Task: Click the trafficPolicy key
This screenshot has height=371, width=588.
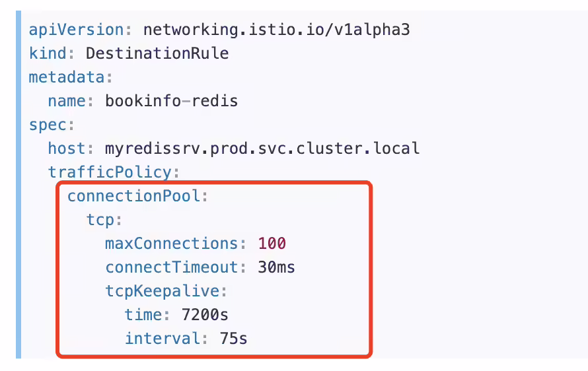Action: (110, 172)
